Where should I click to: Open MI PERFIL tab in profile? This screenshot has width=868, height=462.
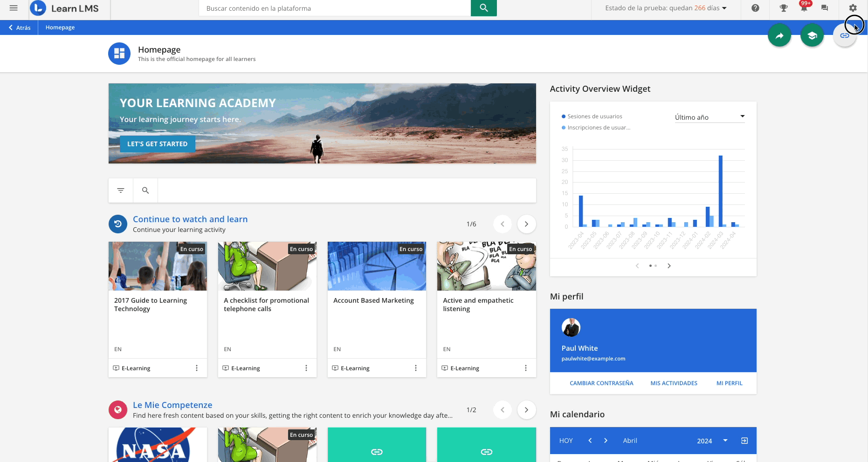730,383
